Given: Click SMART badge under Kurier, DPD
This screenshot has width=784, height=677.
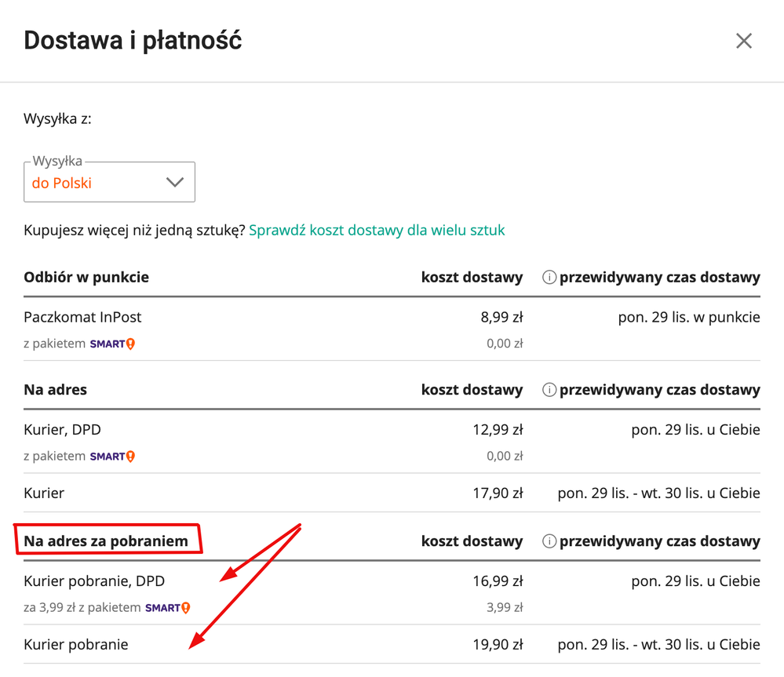Looking at the screenshot, I should 112,456.
